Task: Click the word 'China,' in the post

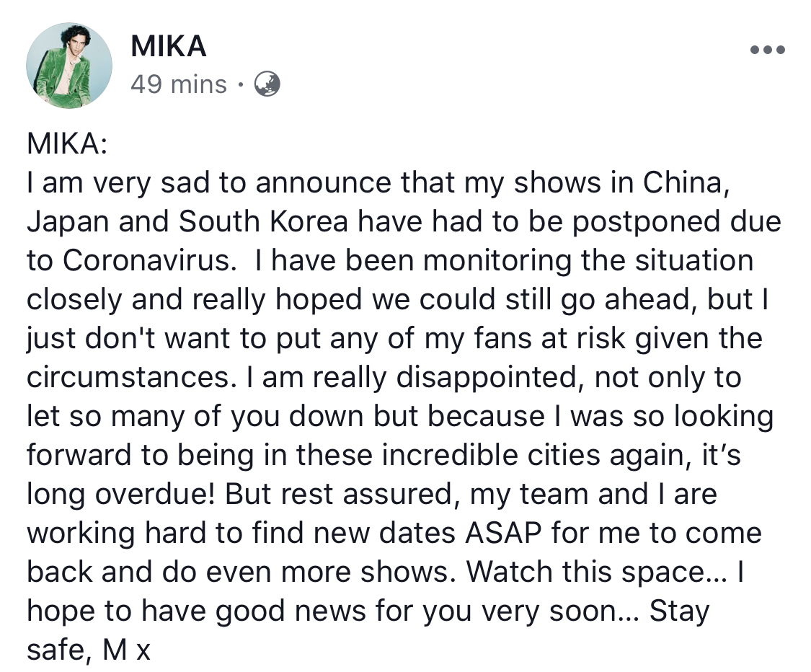Action: [686, 183]
